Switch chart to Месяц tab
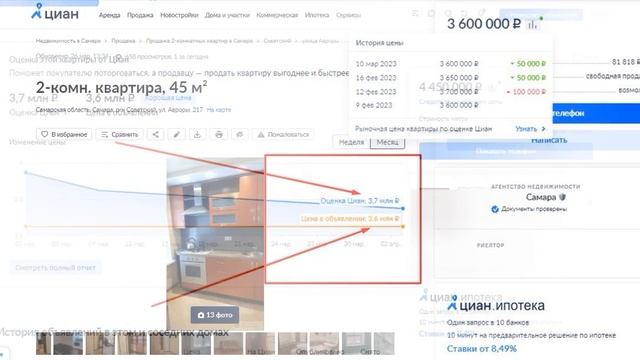This screenshot has height=360, width=640. (387, 142)
